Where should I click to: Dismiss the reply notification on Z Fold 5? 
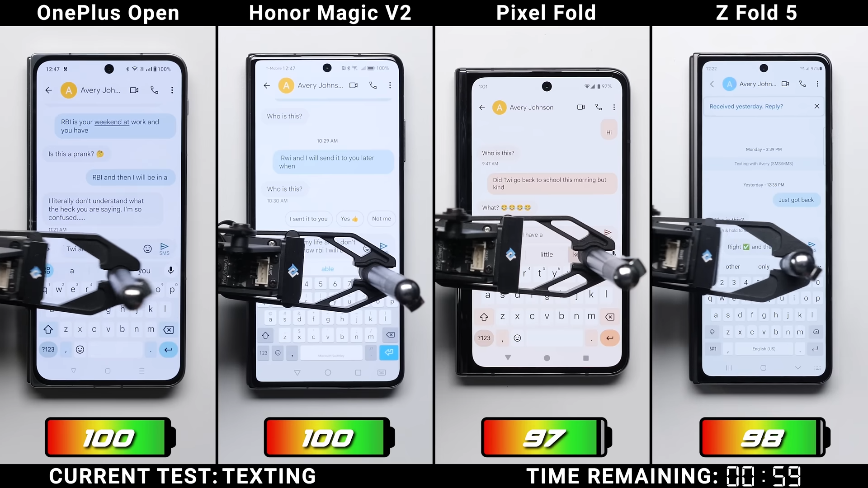pyautogui.click(x=816, y=106)
